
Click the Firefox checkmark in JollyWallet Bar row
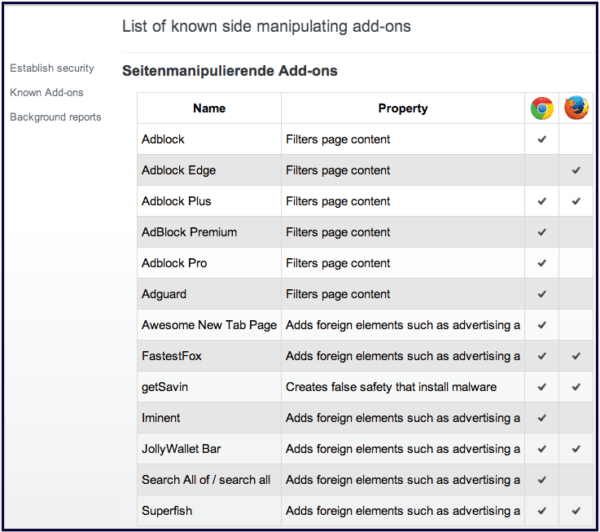click(576, 449)
